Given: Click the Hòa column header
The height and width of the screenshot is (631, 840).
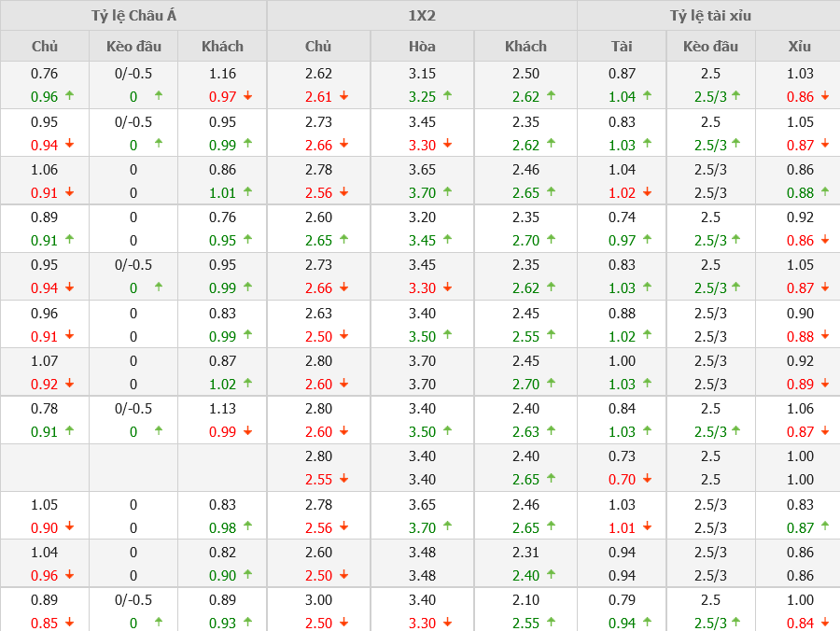Looking at the screenshot, I should [x=422, y=46].
